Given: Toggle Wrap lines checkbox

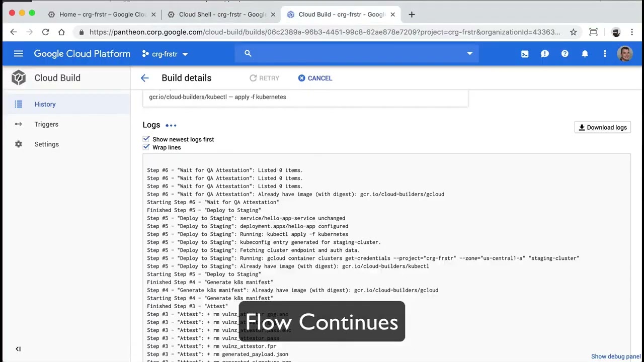Looking at the screenshot, I should point(146,147).
